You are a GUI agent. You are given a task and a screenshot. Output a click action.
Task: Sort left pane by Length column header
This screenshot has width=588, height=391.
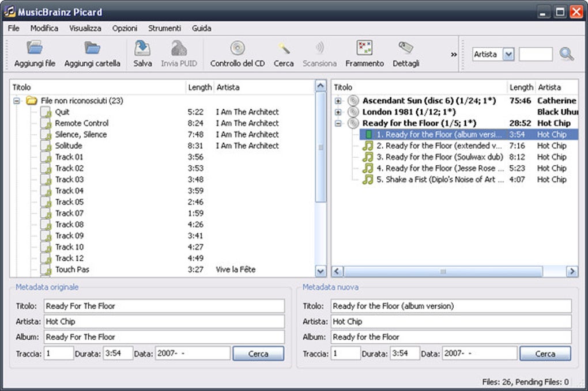[200, 87]
